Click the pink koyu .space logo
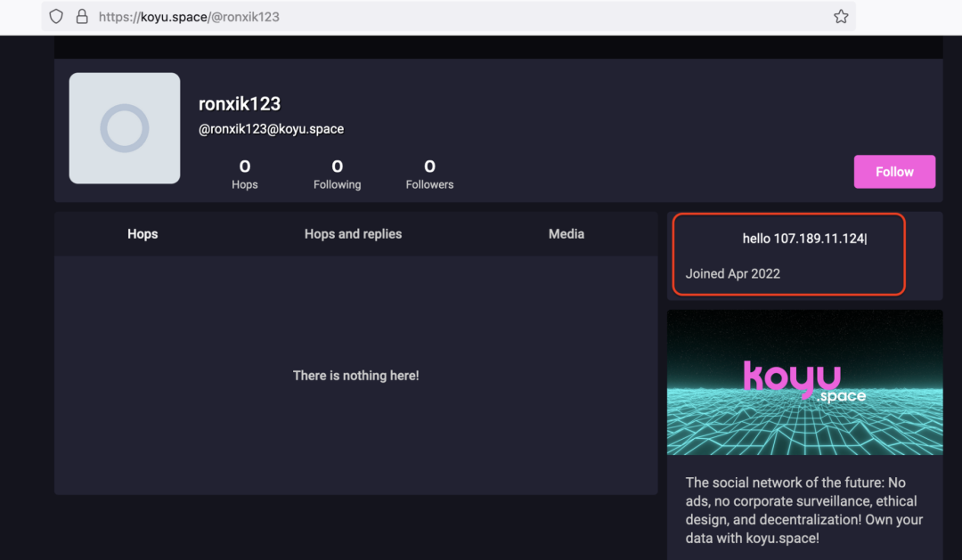The height and width of the screenshot is (560, 962). pos(804,380)
